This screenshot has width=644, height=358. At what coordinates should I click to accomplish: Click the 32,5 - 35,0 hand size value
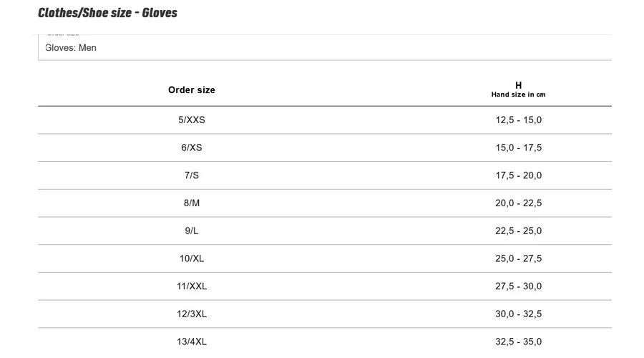[518, 342]
